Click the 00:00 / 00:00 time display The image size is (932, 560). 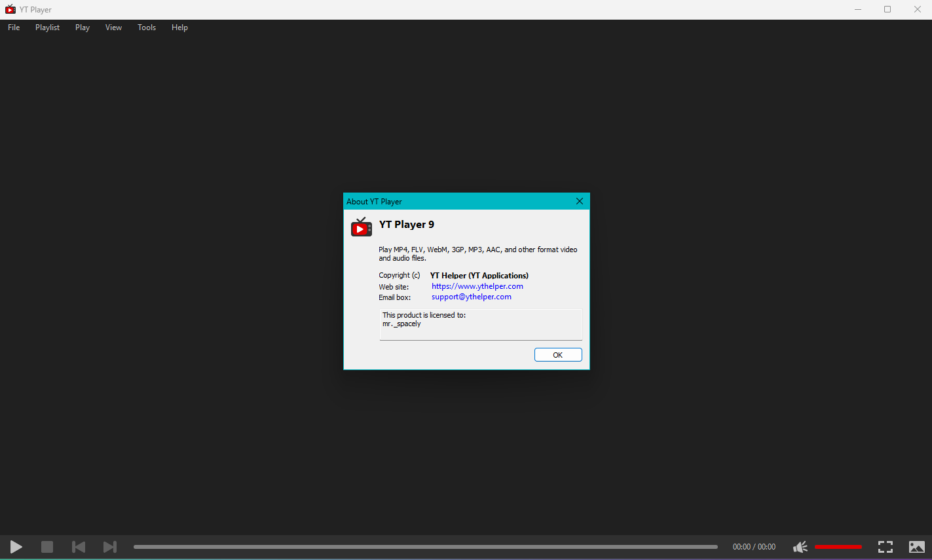754,547
